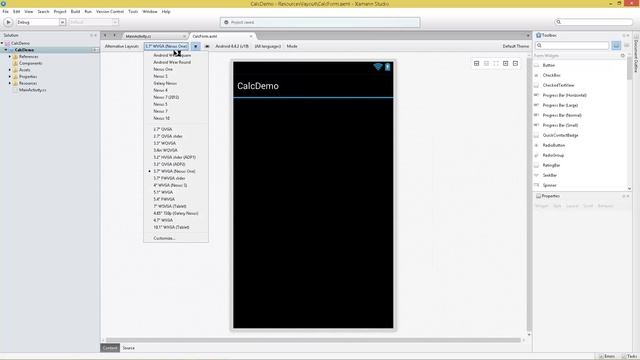Navigate forward with the right tab arrow
The width and height of the screenshot is (640, 360).
114,36
